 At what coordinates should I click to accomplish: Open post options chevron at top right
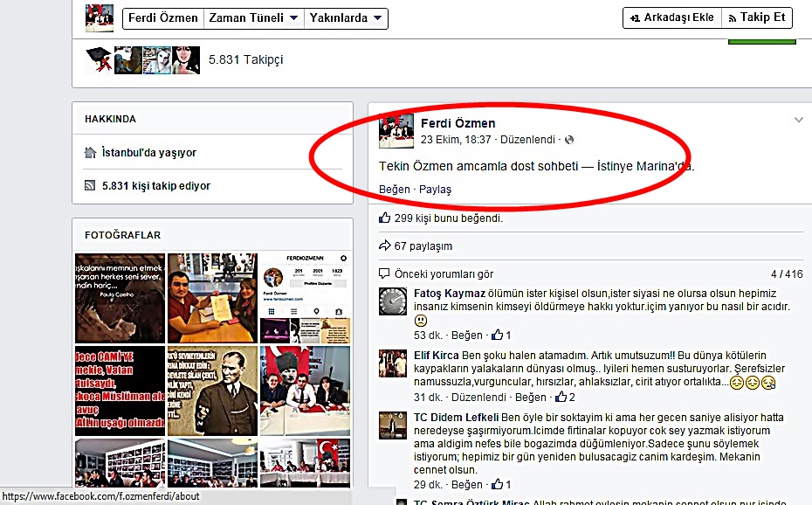[798, 120]
